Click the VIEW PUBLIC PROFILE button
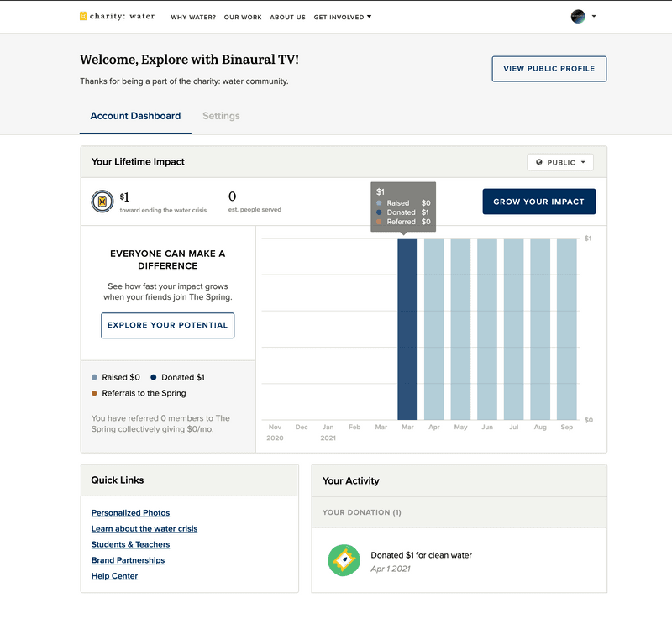Viewport: 672px width, 619px height. [549, 69]
